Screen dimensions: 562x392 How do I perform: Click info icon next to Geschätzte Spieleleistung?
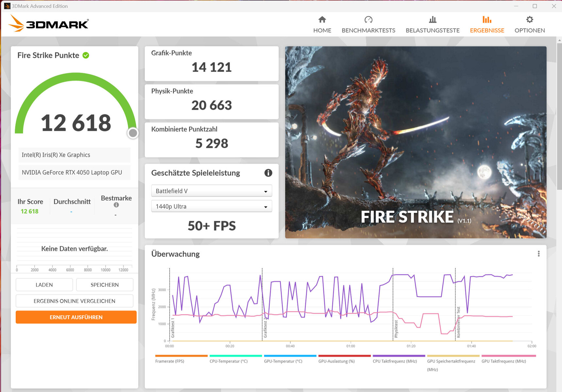click(x=268, y=173)
